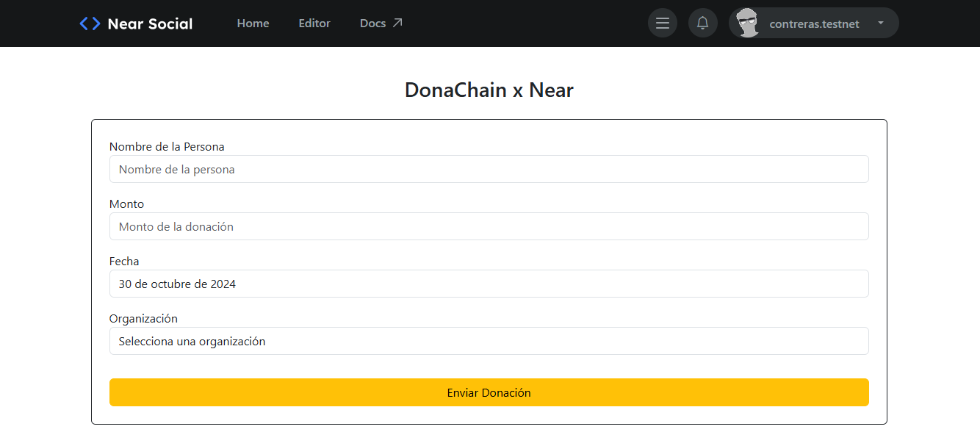
Task: Switch to the Editor page
Action: coord(314,23)
